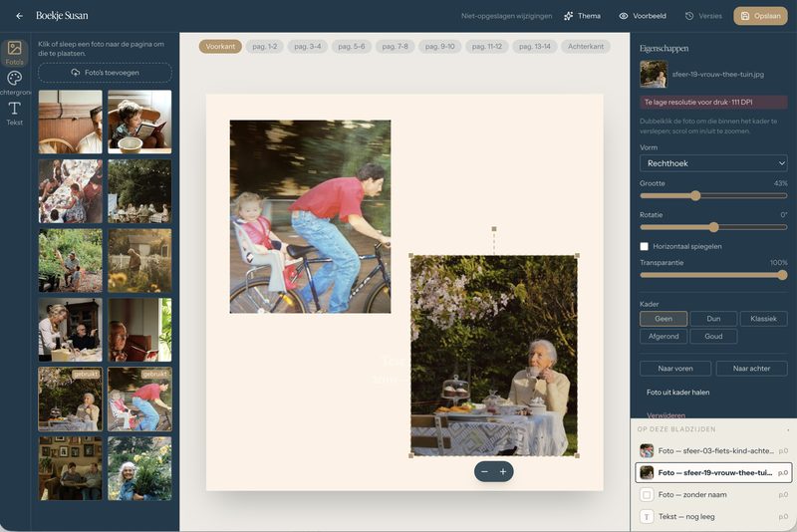The image size is (797, 532).
Task: Collapse the Op deze bladzijden panel
Action: pyautogui.click(x=788, y=429)
